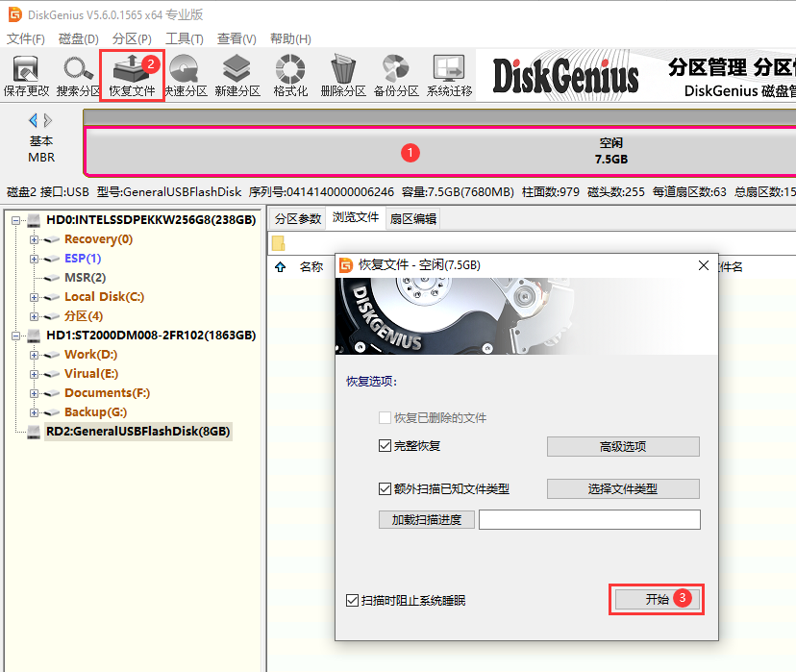Select the 空闲 7.5GB free space block

[x=440, y=152]
